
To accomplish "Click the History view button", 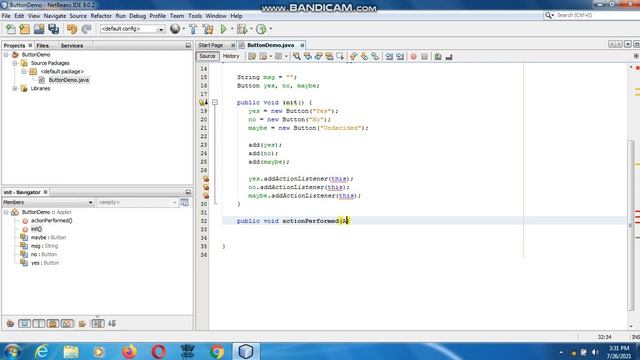I will tap(231, 56).
